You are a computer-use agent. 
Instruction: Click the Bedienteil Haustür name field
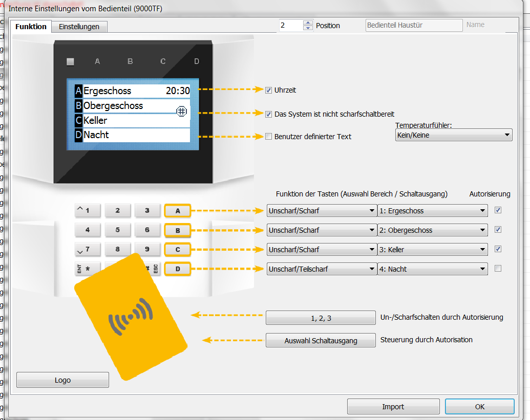[414, 25]
